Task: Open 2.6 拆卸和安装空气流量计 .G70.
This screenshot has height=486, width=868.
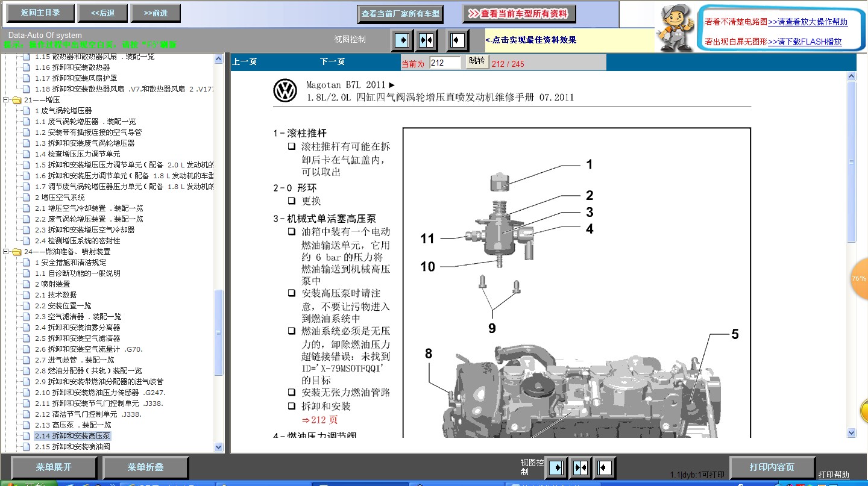Action: 89,349
